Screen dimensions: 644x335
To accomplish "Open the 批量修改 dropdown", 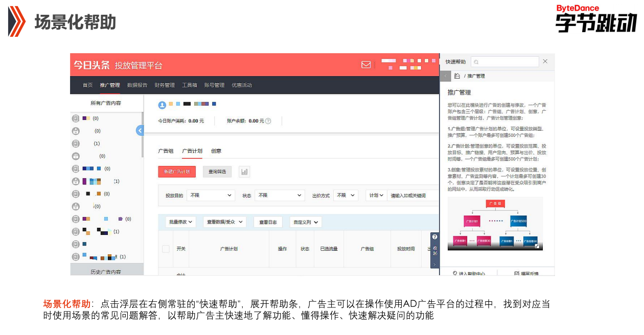I will [179, 222].
